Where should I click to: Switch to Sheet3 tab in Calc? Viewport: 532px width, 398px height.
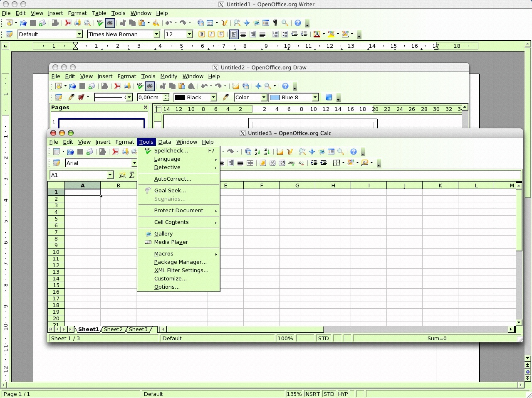click(x=138, y=329)
